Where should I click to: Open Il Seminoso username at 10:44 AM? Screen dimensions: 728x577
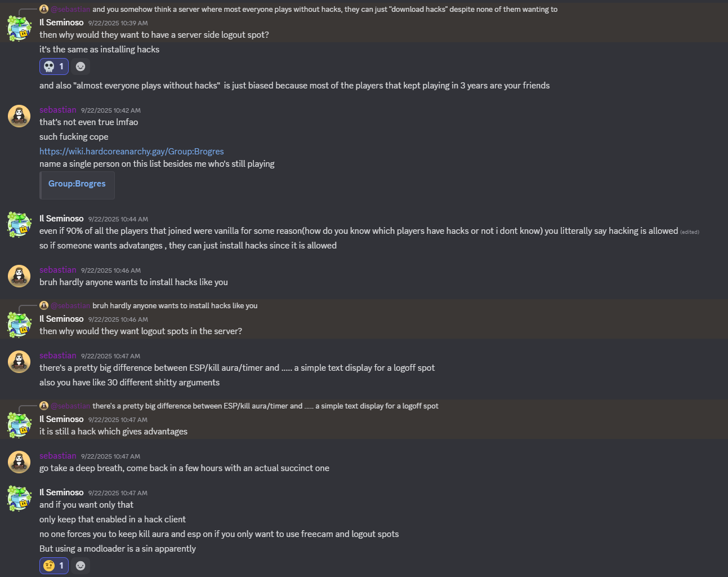point(61,219)
